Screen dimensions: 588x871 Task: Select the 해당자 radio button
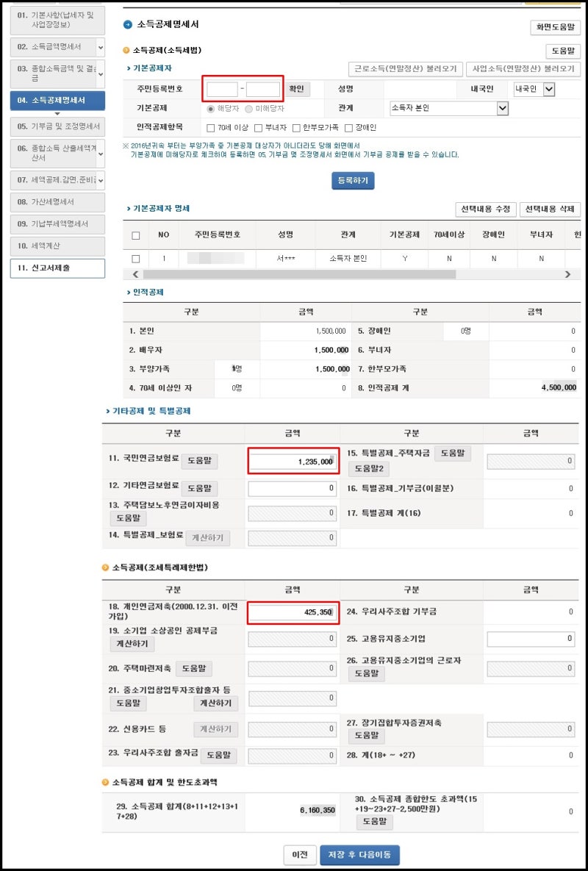click(x=210, y=109)
